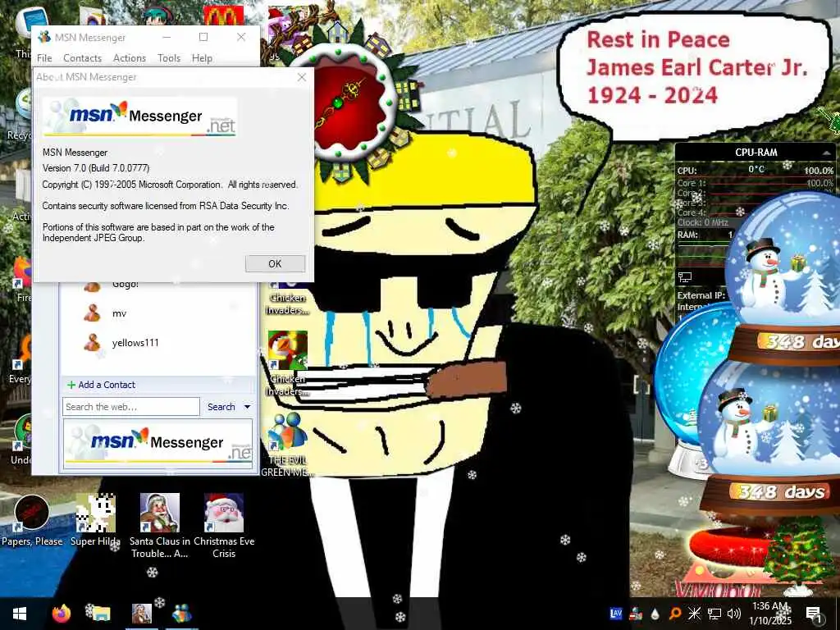Open Firefox from the taskbar

(62, 614)
